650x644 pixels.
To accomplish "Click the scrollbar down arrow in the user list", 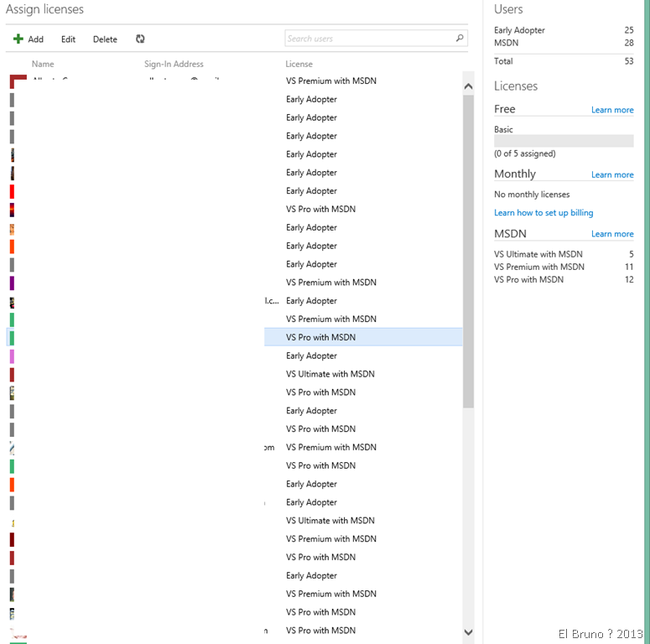I will 468,631.
